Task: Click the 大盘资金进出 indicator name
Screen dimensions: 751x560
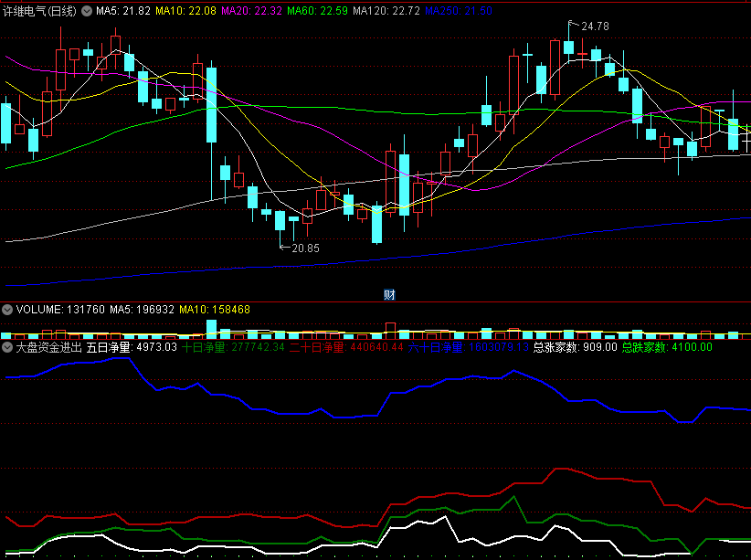Action: click(48, 347)
